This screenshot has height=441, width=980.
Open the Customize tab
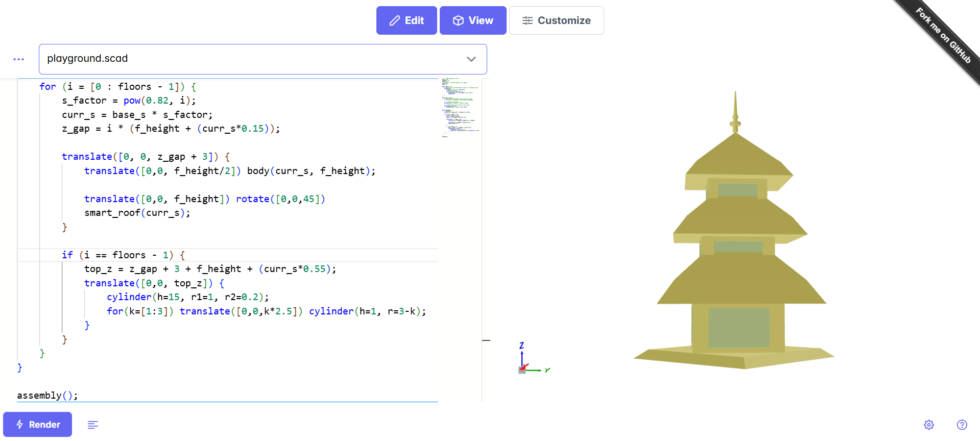[556, 20]
